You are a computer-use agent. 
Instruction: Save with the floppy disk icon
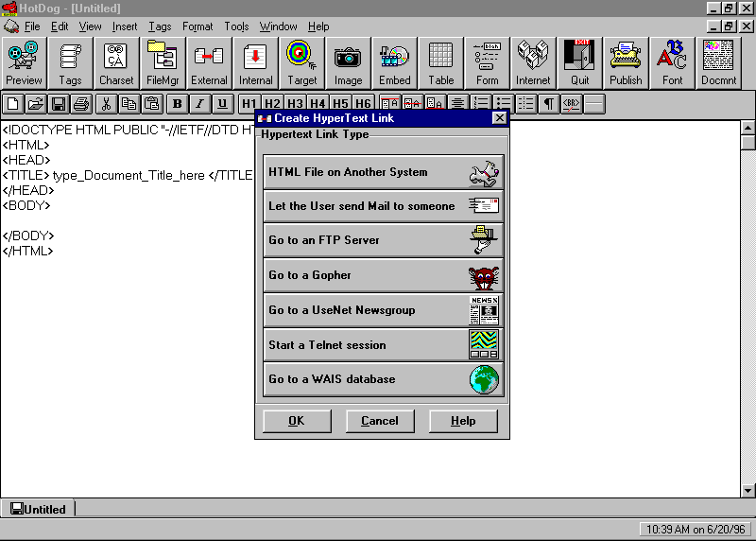click(x=59, y=104)
